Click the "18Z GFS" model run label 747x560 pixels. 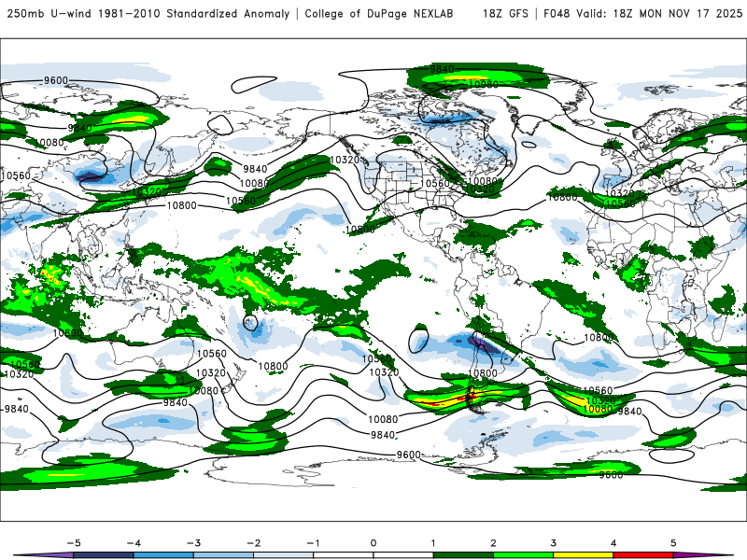tap(505, 13)
